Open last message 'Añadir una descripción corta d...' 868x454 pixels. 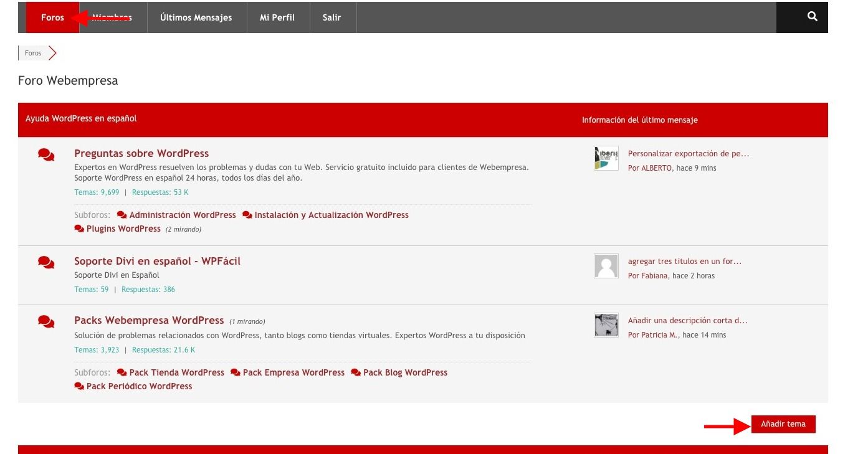pyautogui.click(x=688, y=321)
